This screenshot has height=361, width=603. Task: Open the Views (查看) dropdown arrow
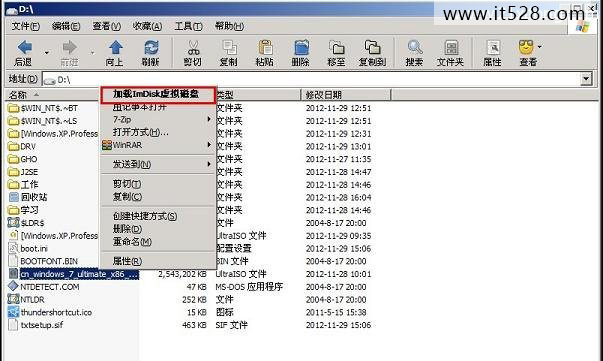click(x=540, y=47)
